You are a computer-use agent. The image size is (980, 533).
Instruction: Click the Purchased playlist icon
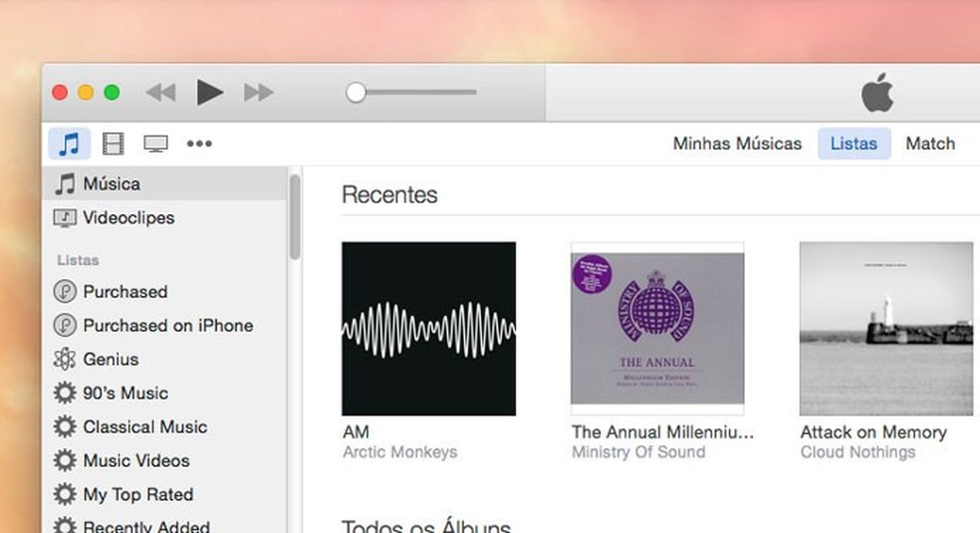(x=65, y=291)
